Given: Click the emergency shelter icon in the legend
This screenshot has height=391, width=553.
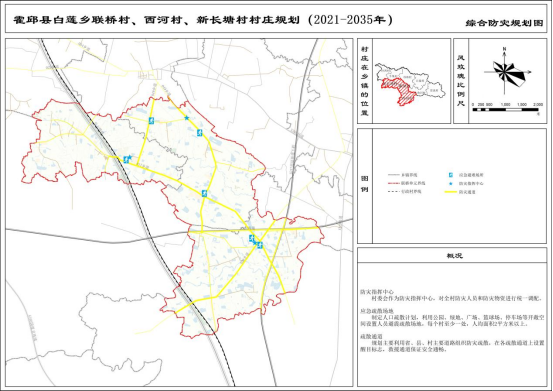Looking at the screenshot, I should pyautogui.click(x=451, y=175).
